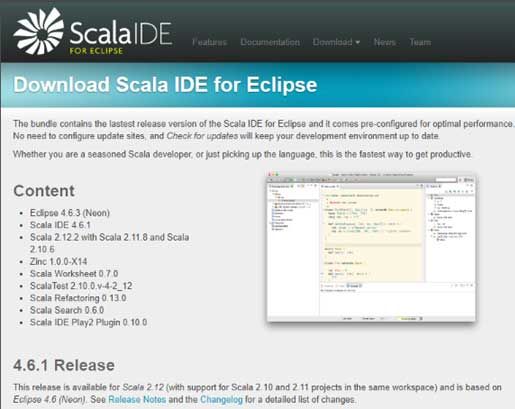The width and height of the screenshot is (515, 409).
Task: Open the Features nav item
Action: pyautogui.click(x=209, y=42)
